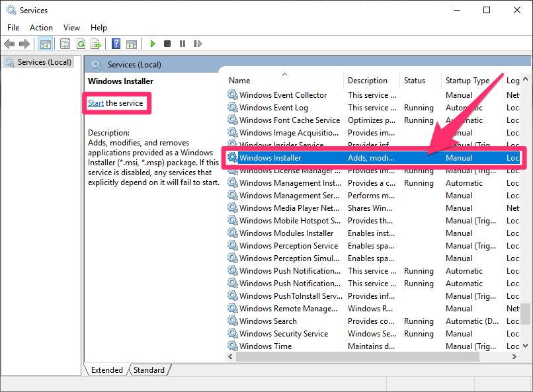533x392 pixels.
Task: Click the Start the service link
Action: tap(95, 103)
